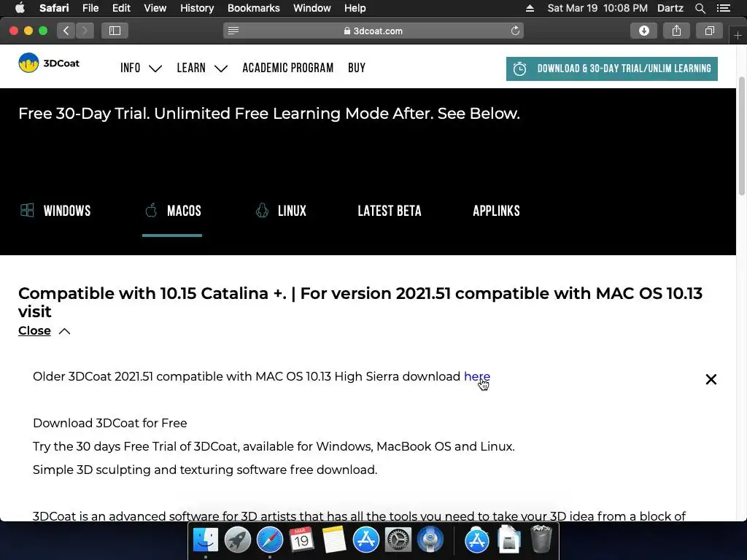Switch to the LATEST BETA tab

point(390,211)
